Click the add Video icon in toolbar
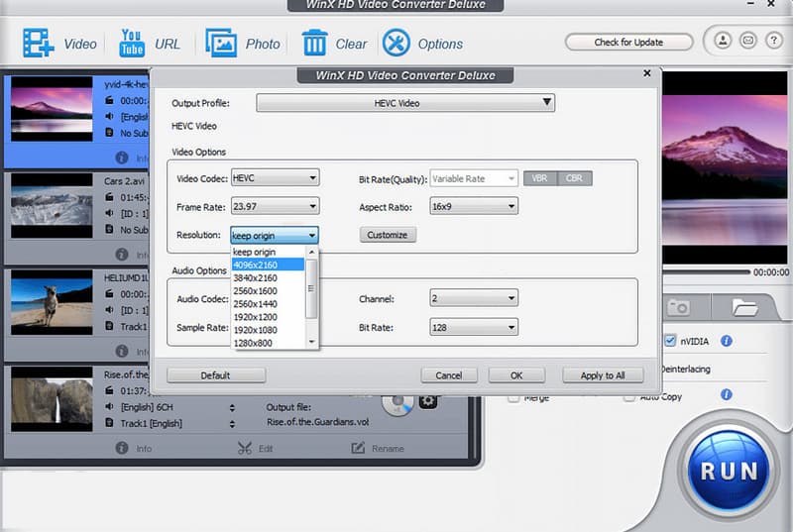793x532 pixels. tap(39, 43)
